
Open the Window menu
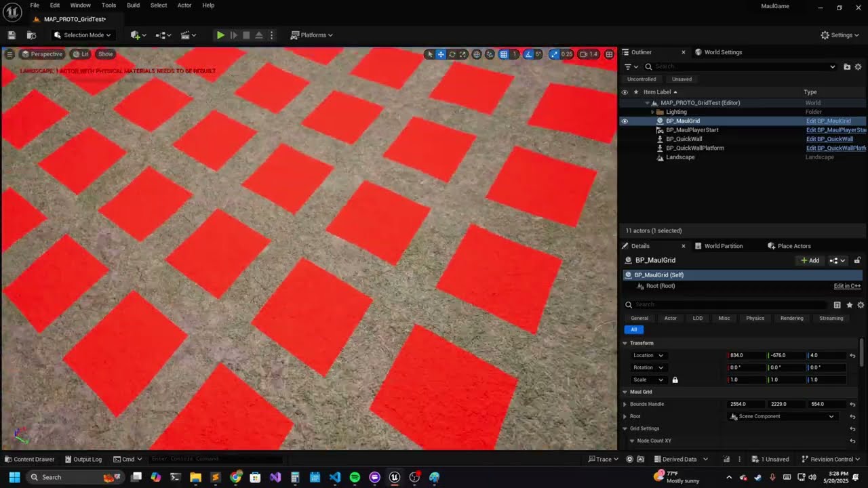pos(81,5)
